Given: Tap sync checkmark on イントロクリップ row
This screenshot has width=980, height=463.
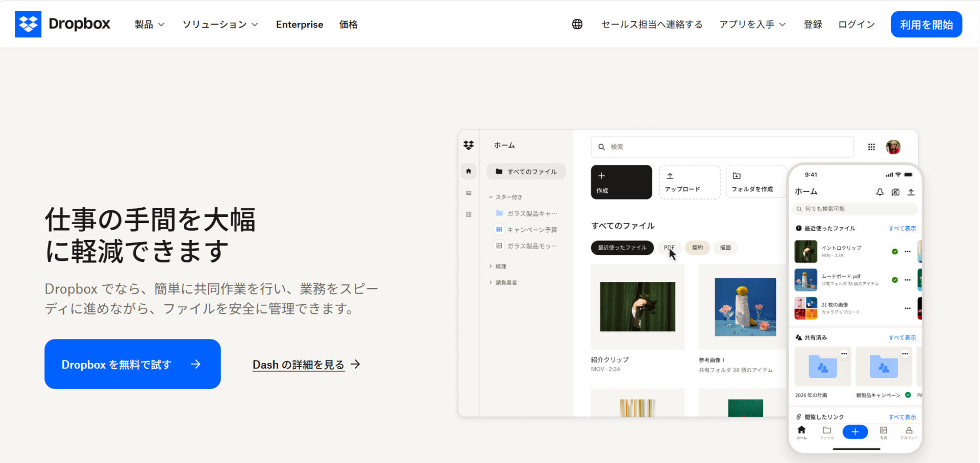Looking at the screenshot, I should 895,252.
